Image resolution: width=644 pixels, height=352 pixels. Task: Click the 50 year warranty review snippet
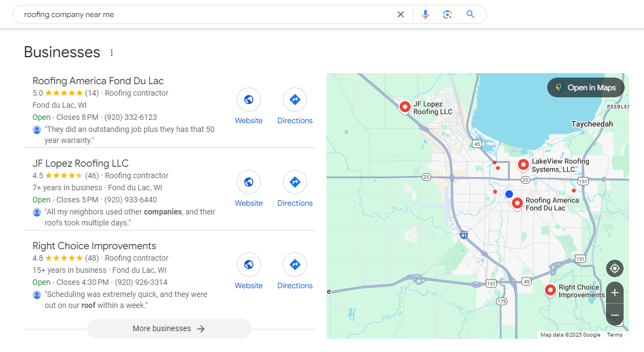(129, 135)
